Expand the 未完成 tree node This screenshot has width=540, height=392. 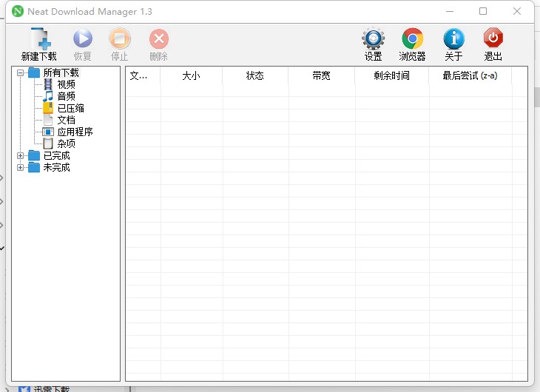20,167
